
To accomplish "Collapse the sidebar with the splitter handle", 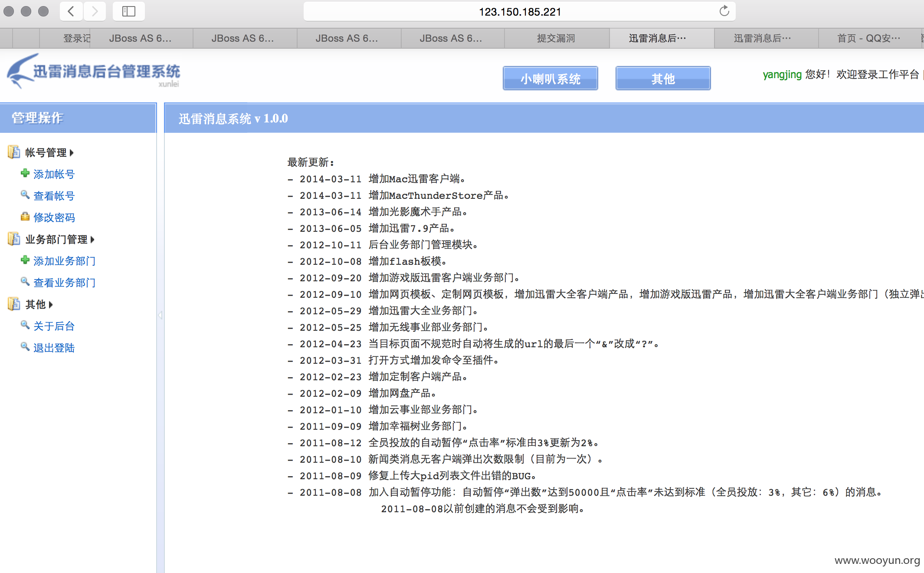I will pyautogui.click(x=160, y=315).
